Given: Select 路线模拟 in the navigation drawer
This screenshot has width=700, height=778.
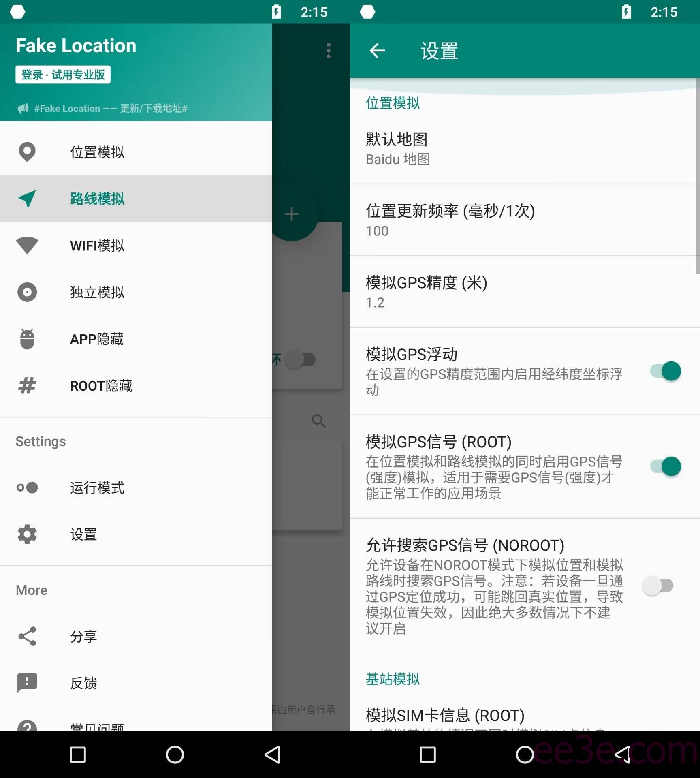Looking at the screenshot, I should point(97,199).
